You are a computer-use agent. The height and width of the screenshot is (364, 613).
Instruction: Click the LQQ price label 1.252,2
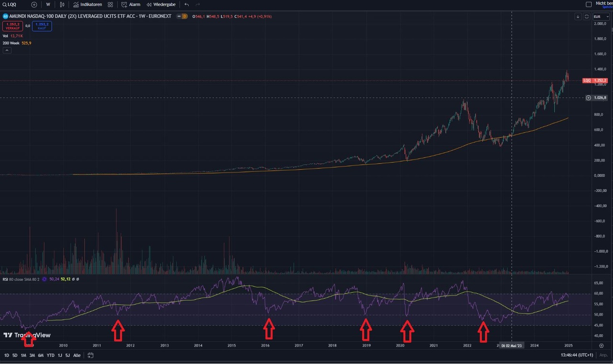(595, 80)
